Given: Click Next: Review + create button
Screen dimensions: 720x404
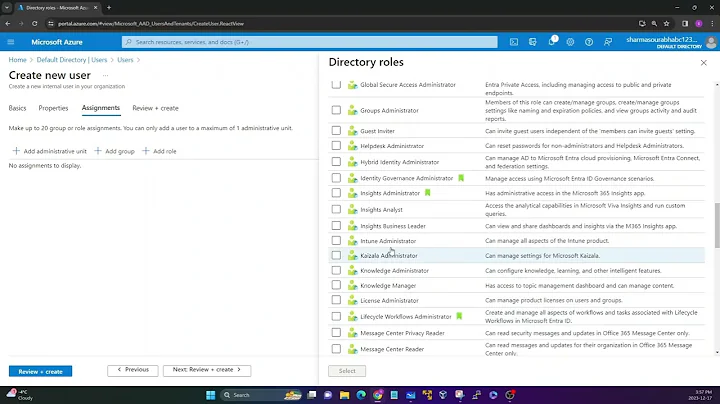Looking at the screenshot, I should point(207,370).
